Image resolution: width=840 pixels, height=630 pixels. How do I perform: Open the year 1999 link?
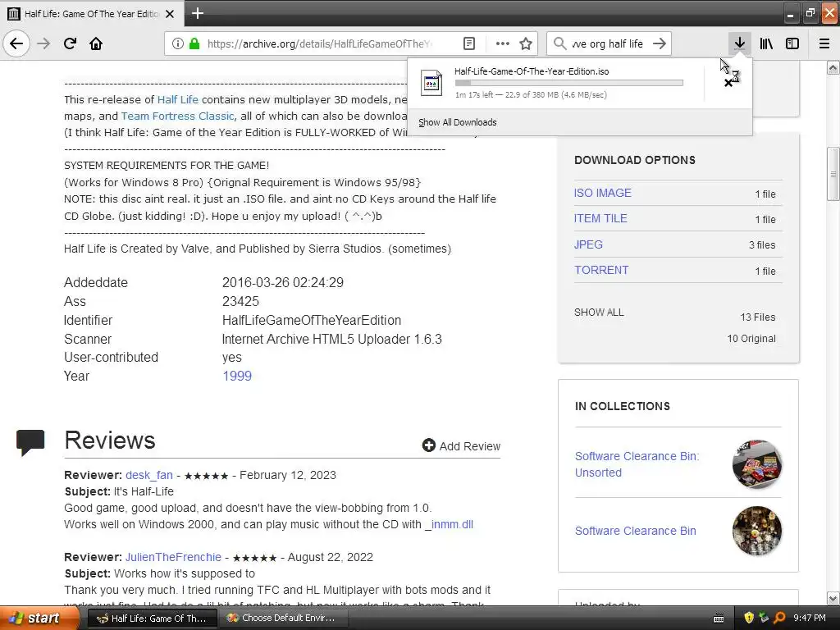(x=237, y=376)
